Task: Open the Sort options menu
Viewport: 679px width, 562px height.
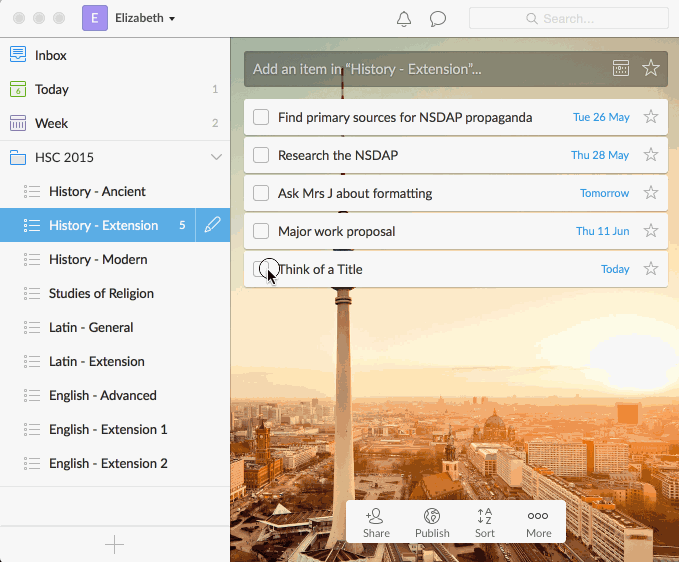Action: (x=485, y=522)
